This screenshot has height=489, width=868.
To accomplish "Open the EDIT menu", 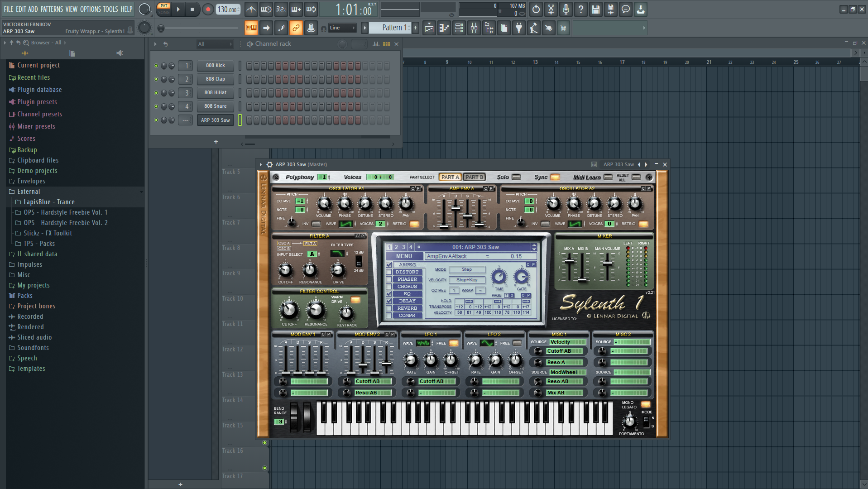I will click(x=21, y=9).
